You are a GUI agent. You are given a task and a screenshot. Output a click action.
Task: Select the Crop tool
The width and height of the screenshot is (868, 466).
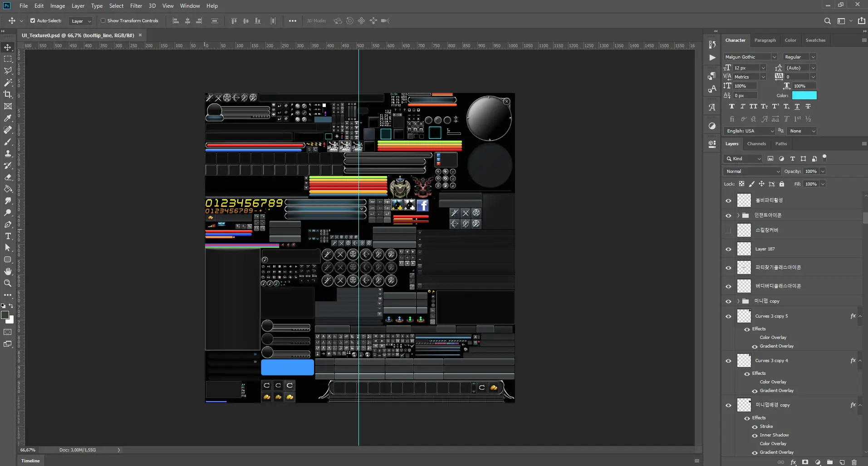click(8, 94)
